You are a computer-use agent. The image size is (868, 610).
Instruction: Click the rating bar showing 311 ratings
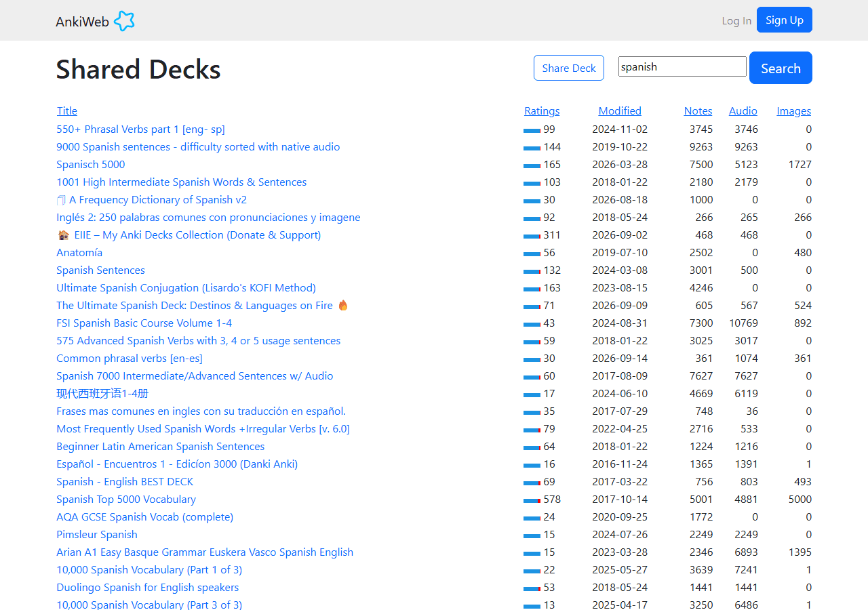pyautogui.click(x=532, y=236)
